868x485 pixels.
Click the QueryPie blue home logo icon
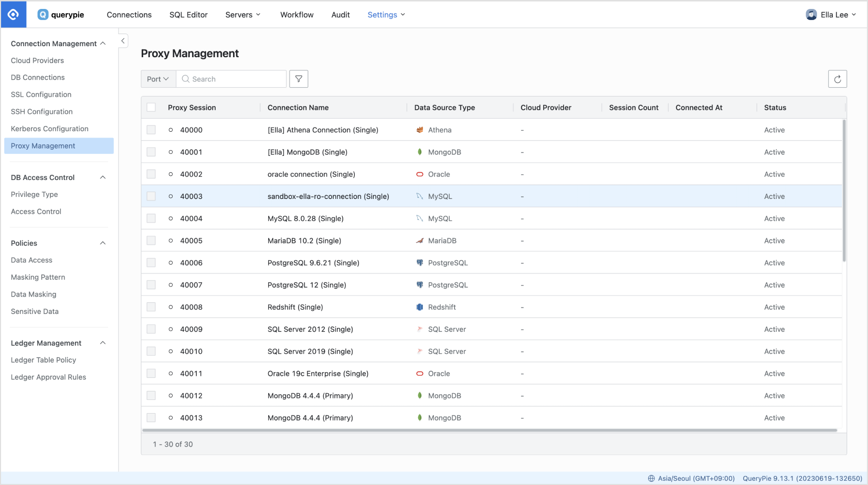tap(13, 15)
